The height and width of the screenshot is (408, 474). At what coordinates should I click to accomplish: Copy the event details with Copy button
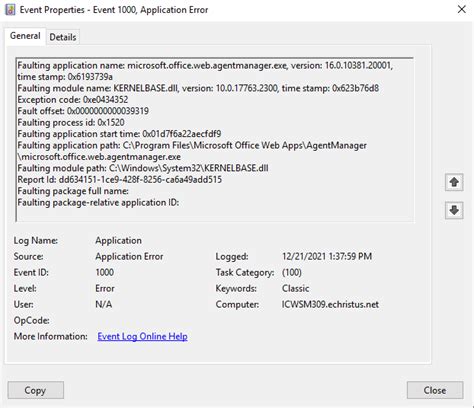[x=36, y=390]
